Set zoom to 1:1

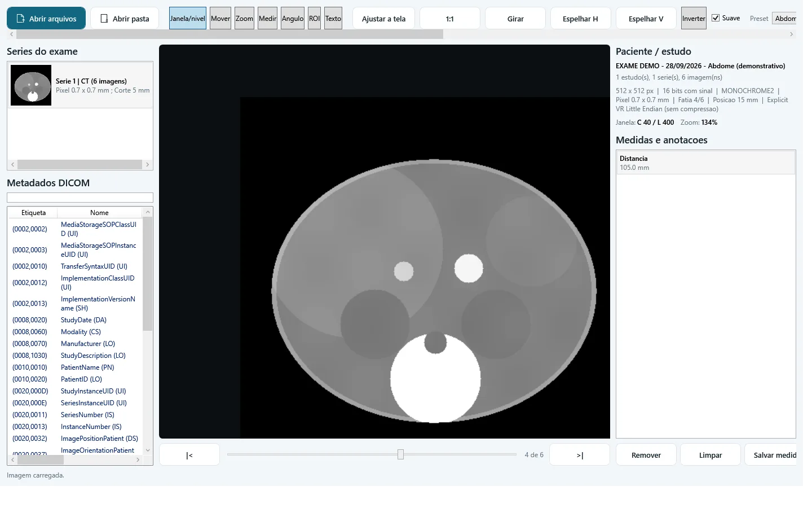tap(450, 19)
